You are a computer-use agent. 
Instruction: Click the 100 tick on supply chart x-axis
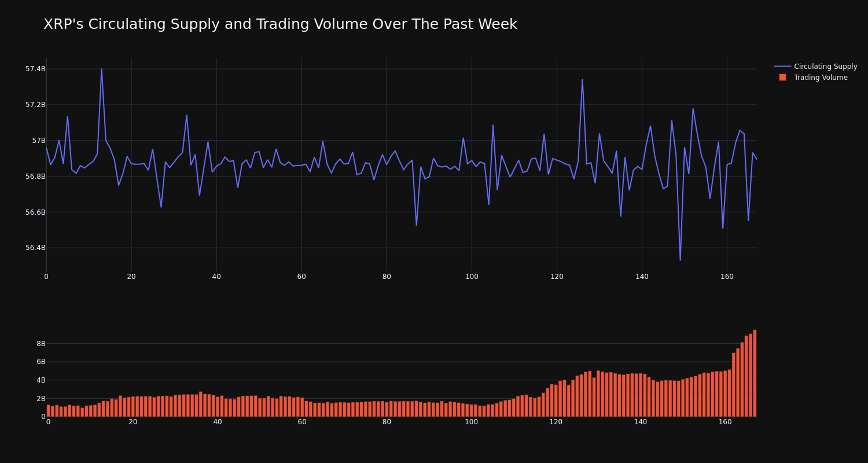(x=472, y=277)
